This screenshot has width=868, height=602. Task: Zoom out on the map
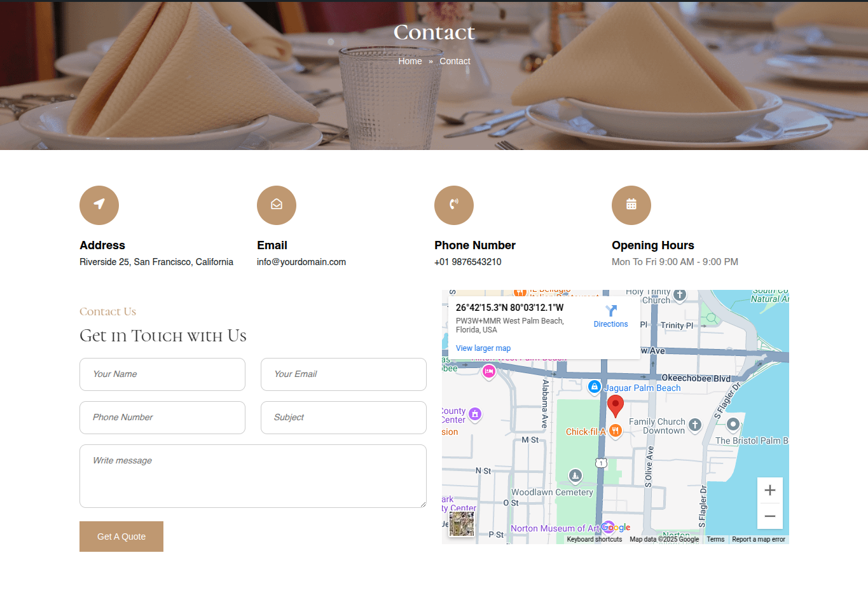pos(770,516)
